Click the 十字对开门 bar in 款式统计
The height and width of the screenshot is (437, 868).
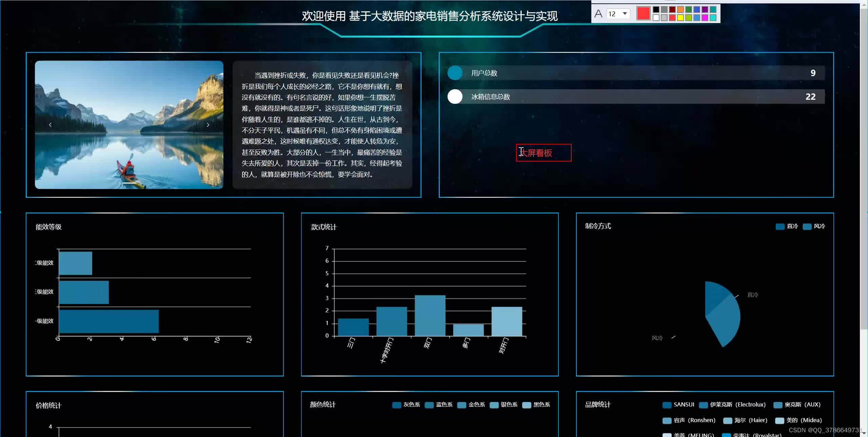(x=392, y=321)
